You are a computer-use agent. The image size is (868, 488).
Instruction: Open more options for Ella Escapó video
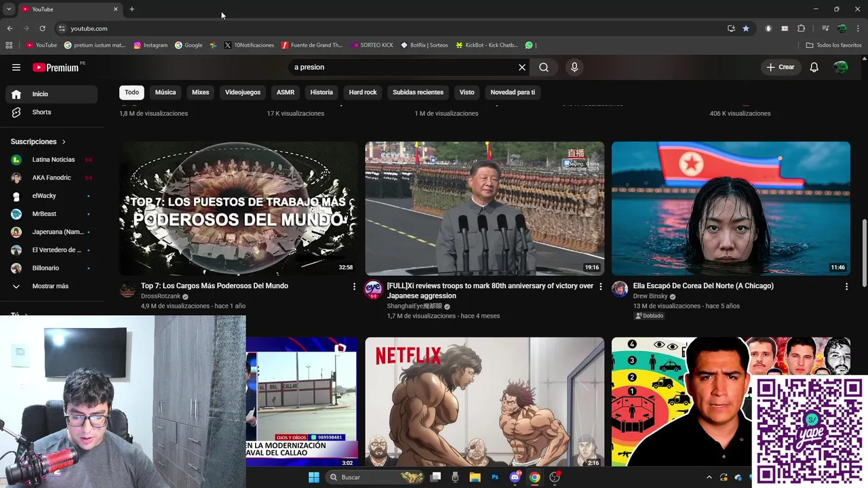coord(846,287)
